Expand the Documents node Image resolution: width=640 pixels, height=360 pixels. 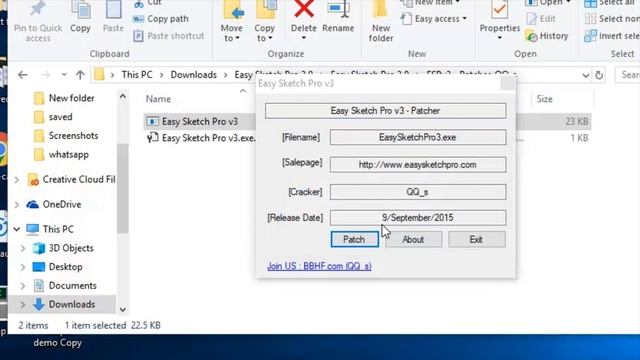[x=23, y=286]
